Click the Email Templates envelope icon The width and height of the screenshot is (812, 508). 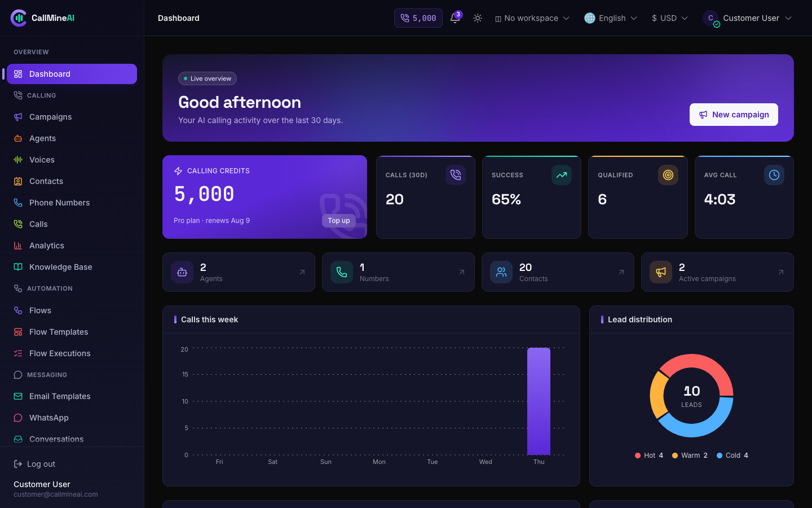coord(18,396)
